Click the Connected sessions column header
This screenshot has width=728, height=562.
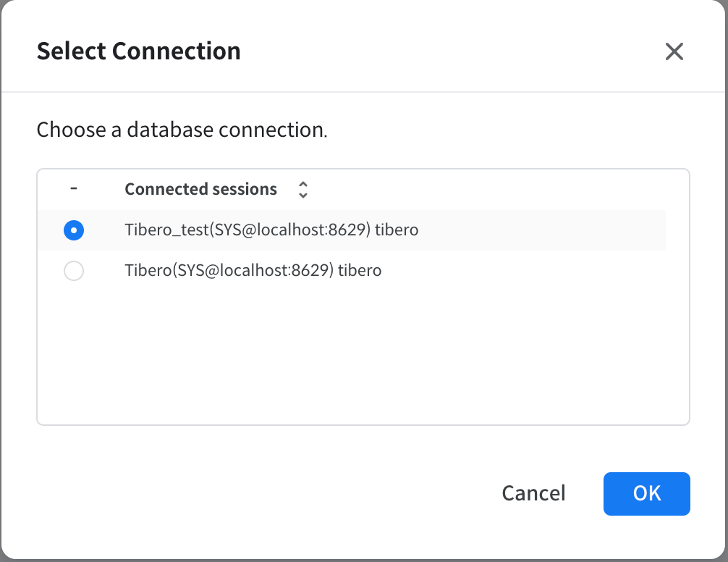click(x=200, y=190)
